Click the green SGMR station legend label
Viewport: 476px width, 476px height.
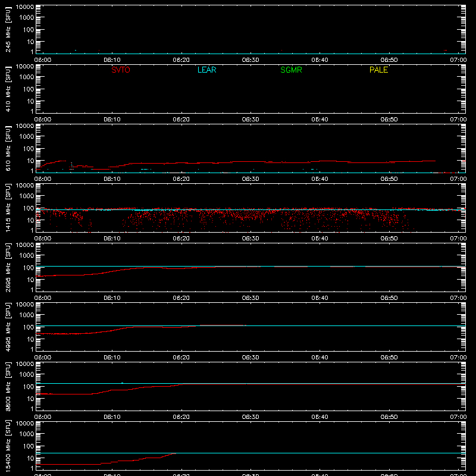tap(291, 70)
